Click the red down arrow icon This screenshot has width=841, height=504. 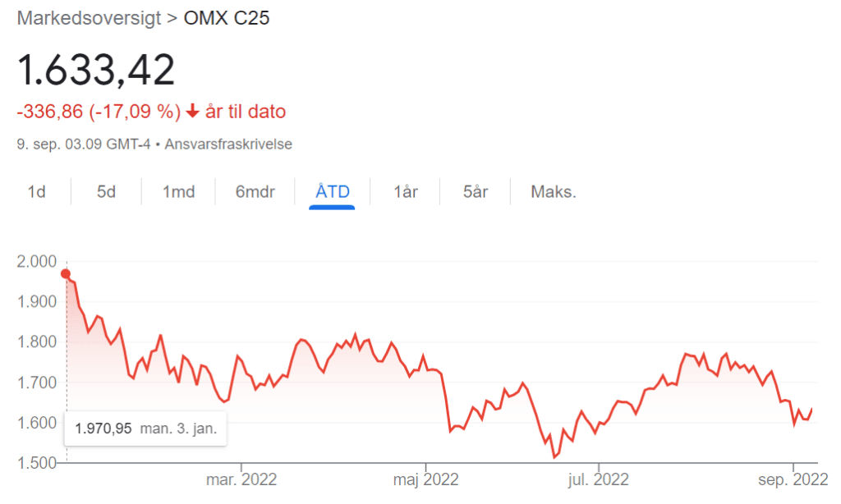[x=192, y=112]
